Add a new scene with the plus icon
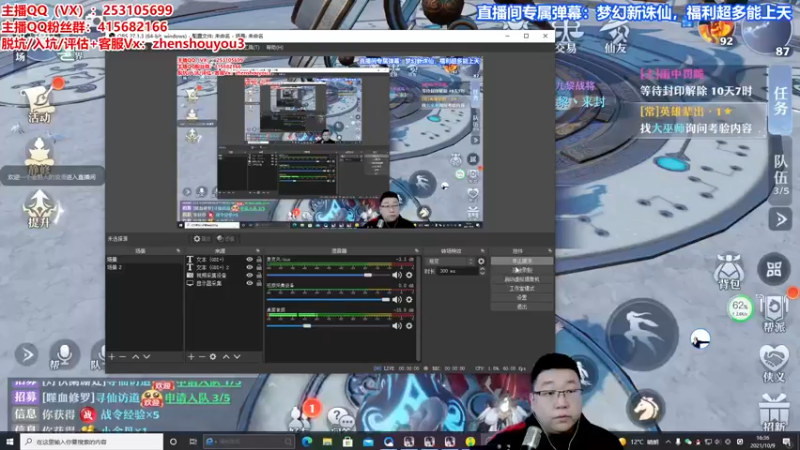800x450 pixels. pyautogui.click(x=112, y=357)
